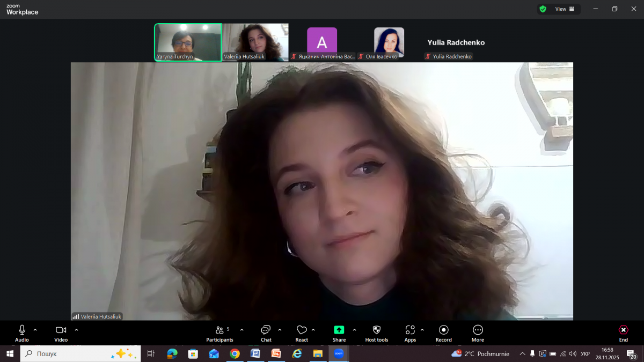This screenshot has height=362, width=644.
Task: Open the Chat panel icon
Action: (266, 330)
